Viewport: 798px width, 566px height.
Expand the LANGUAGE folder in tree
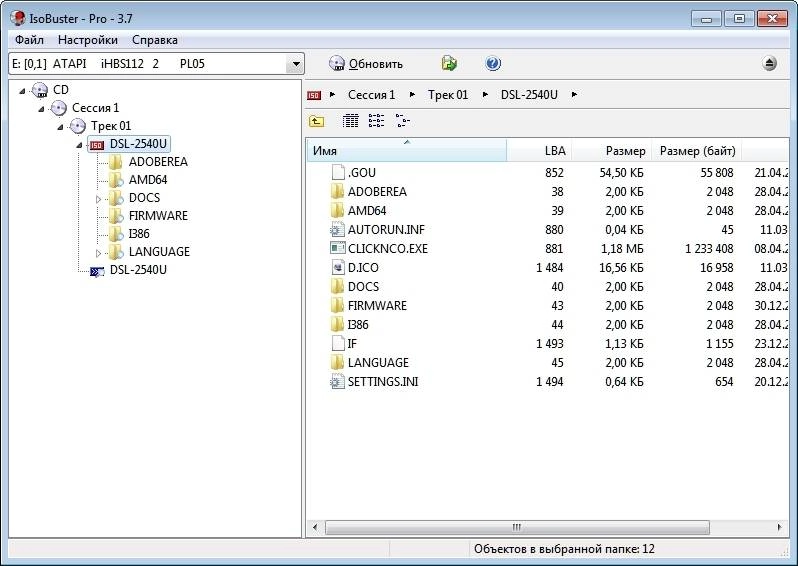(98, 253)
